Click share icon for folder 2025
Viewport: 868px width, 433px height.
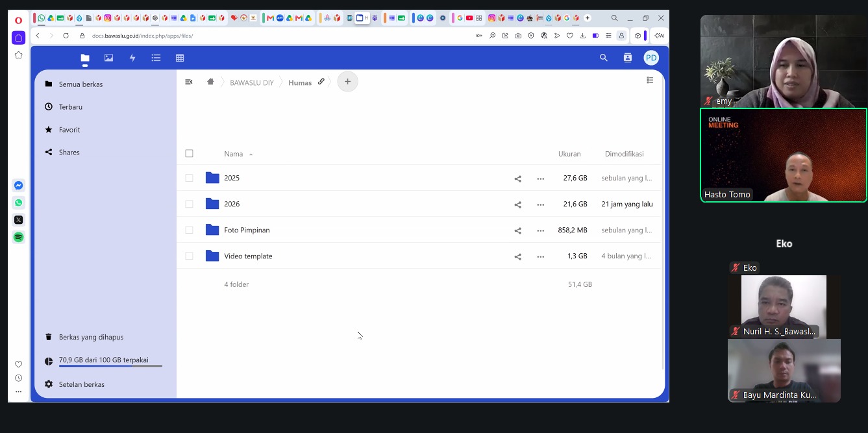click(517, 179)
